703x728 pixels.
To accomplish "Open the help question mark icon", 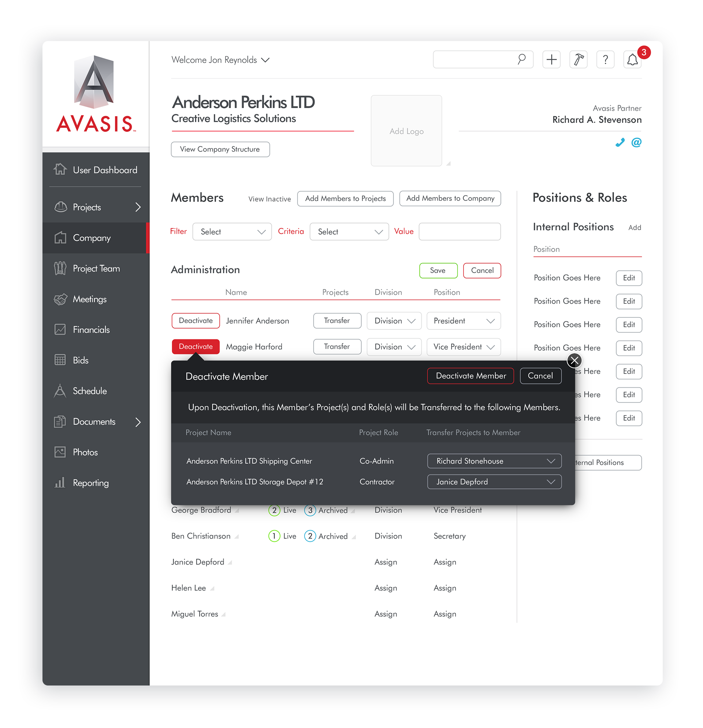I will coord(605,59).
